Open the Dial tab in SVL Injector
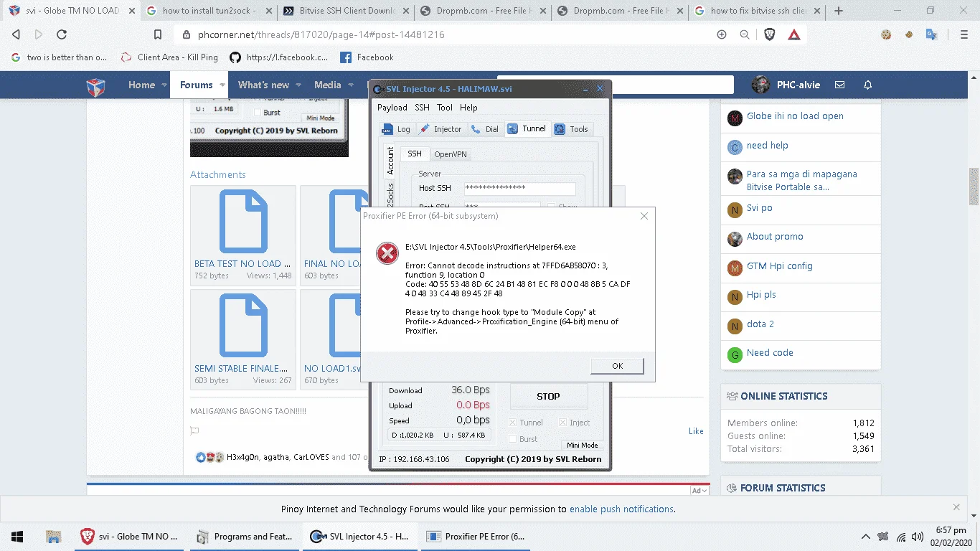 tap(485, 129)
